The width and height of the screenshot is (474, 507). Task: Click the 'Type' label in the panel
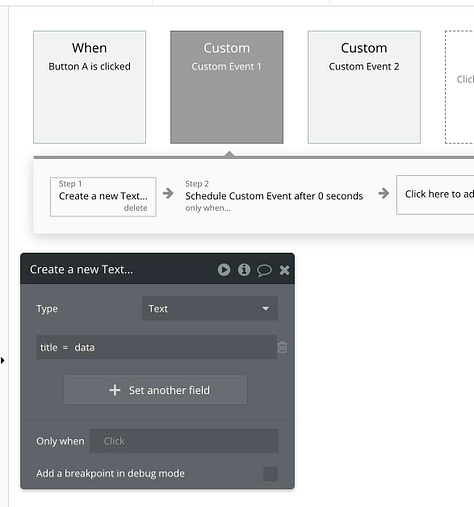point(47,309)
